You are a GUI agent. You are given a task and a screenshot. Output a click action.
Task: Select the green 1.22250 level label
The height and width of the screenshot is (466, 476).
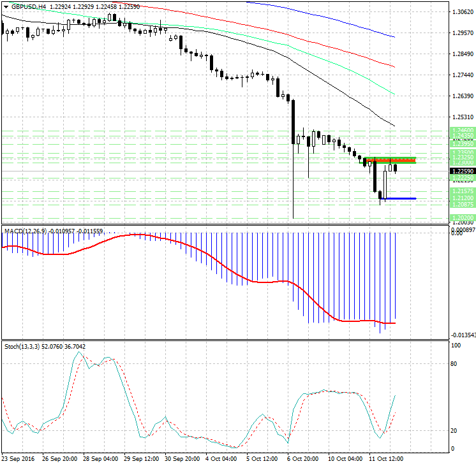463,178
